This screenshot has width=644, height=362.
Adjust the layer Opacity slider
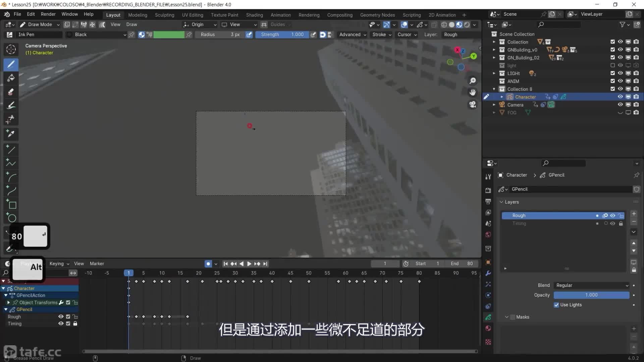pyautogui.click(x=591, y=295)
